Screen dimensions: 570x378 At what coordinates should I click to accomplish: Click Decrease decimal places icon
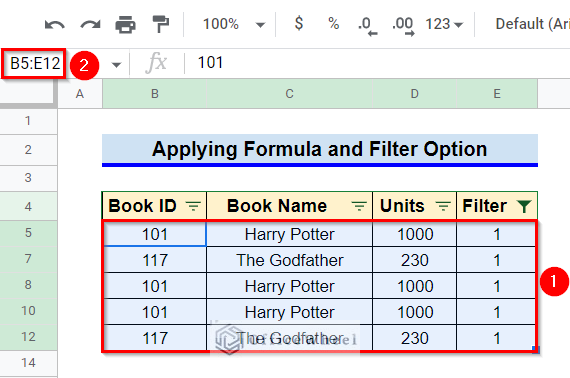click(368, 26)
